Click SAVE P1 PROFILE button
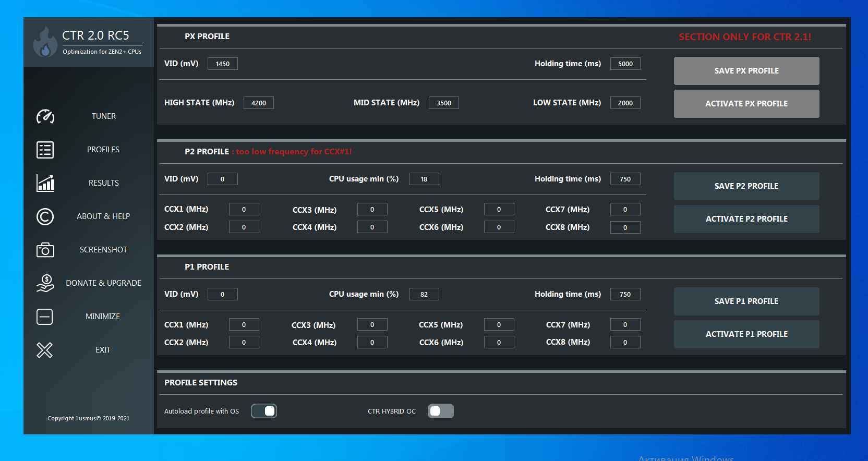 746,301
